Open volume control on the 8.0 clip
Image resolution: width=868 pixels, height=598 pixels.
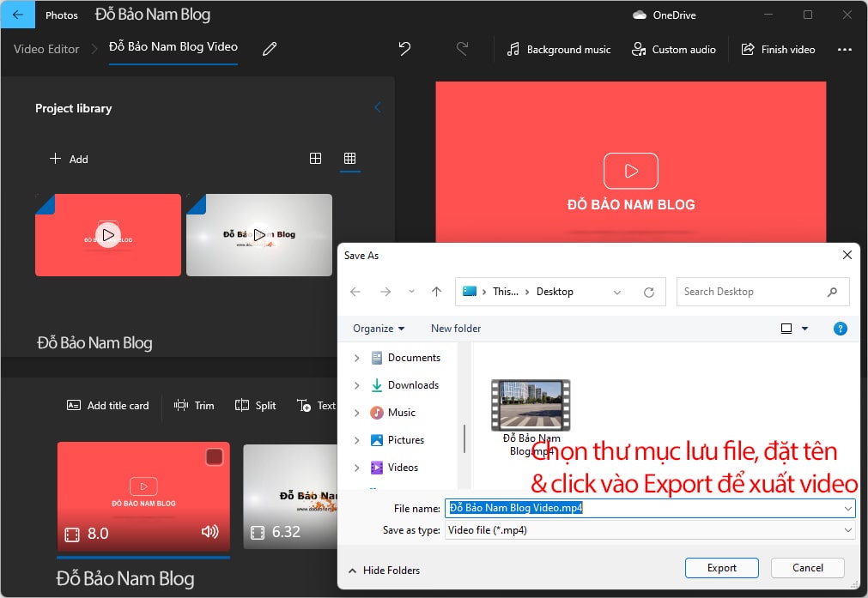click(209, 532)
